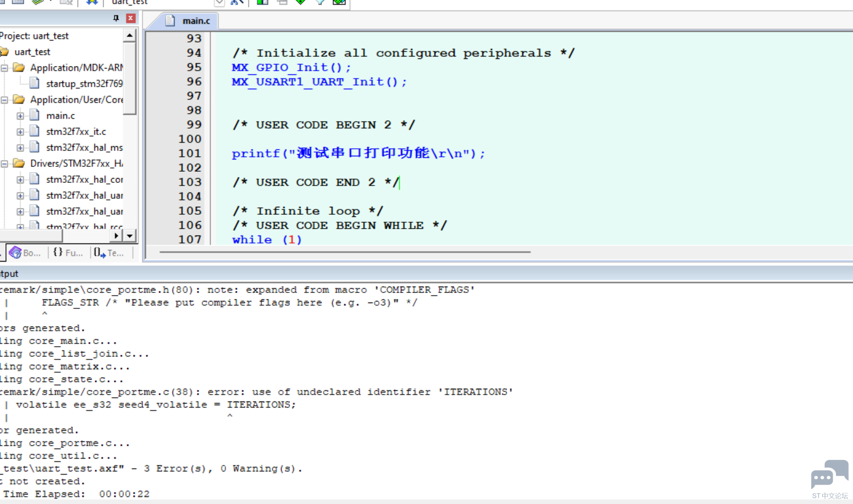Viewport: 853px width, 504px height.
Task: Open the Books tab icon in the Project panel
Action: tap(15, 253)
